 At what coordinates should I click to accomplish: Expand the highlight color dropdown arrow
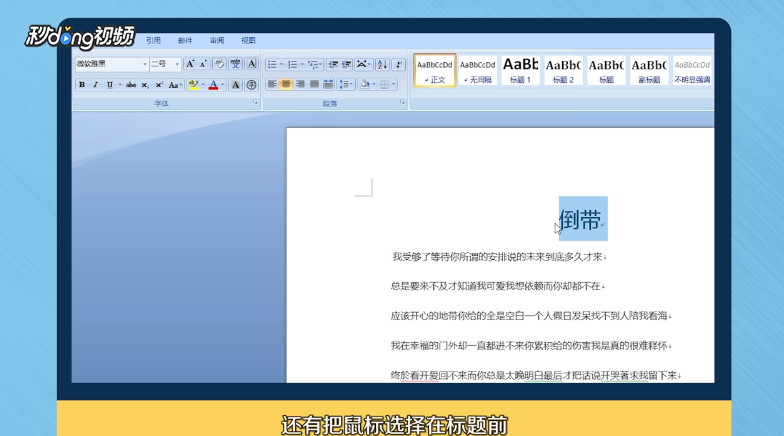pos(202,85)
